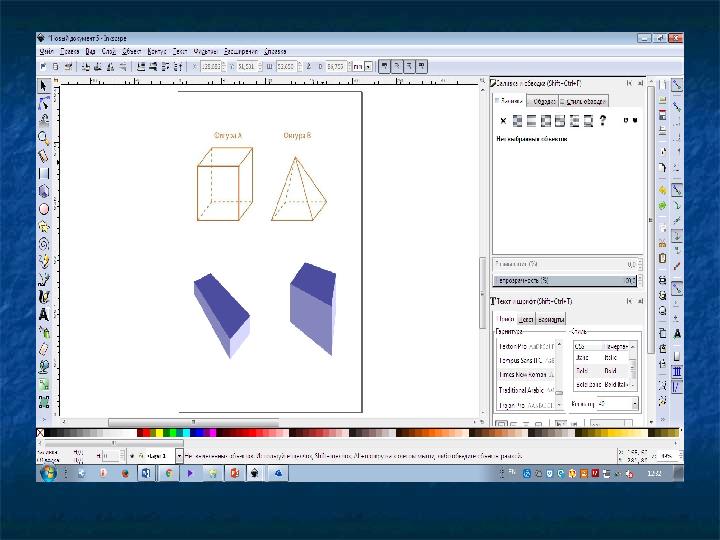Image resolution: width=720 pixels, height=540 pixels.
Task: Click the Redo green arrow icon
Action: (x=662, y=205)
